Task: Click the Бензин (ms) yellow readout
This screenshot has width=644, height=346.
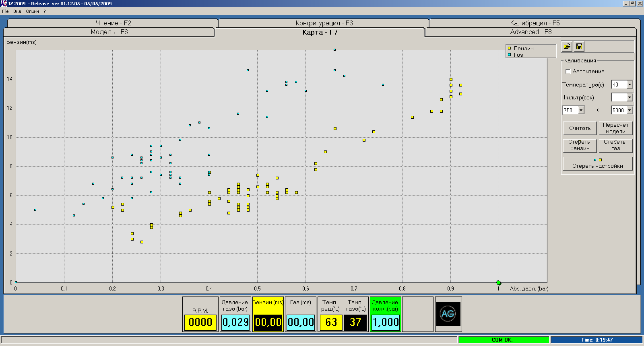Action: 268,322
